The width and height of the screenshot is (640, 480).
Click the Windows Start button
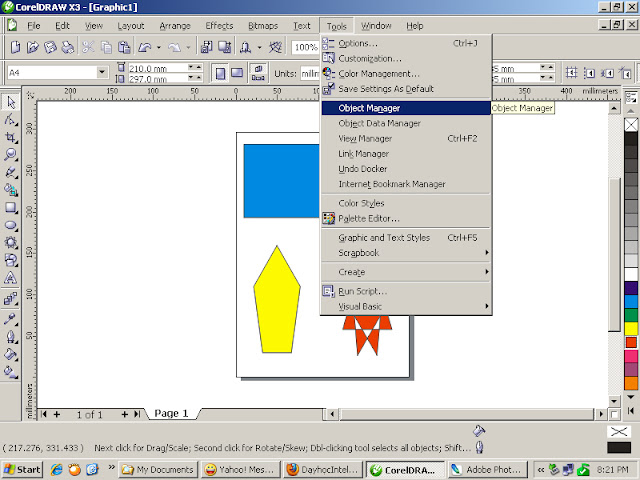(22, 470)
